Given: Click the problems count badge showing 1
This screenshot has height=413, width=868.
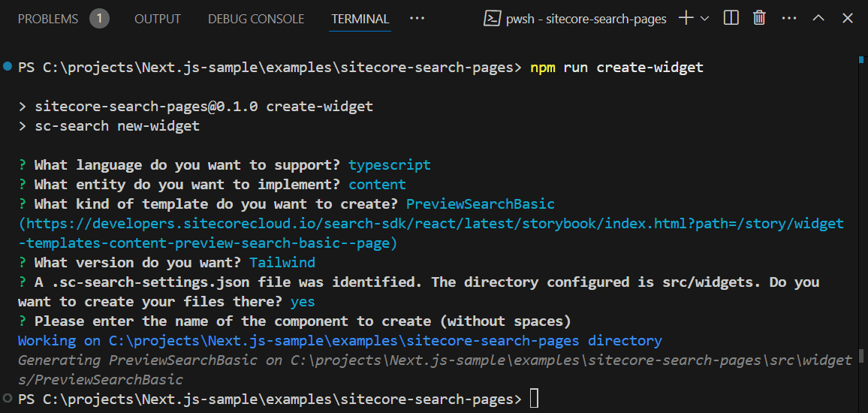Looking at the screenshot, I should click(x=99, y=19).
